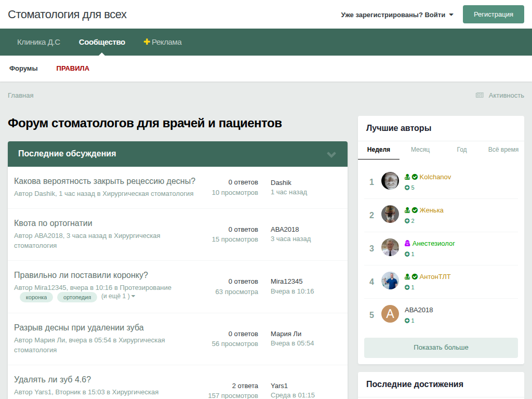Click the 'коронка' tag
The height and width of the screenshot is (399, 532).
pyautogui.click(x=36, y=297)
